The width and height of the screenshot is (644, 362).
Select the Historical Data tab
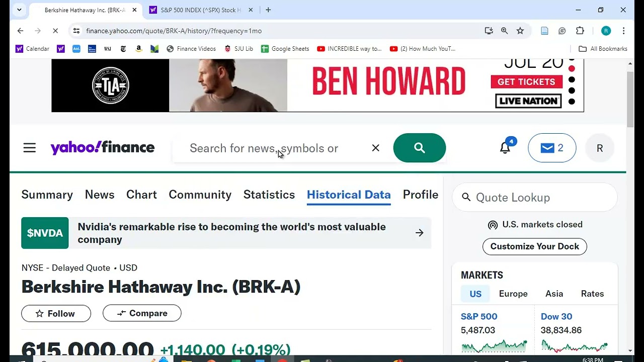(349, 195)
